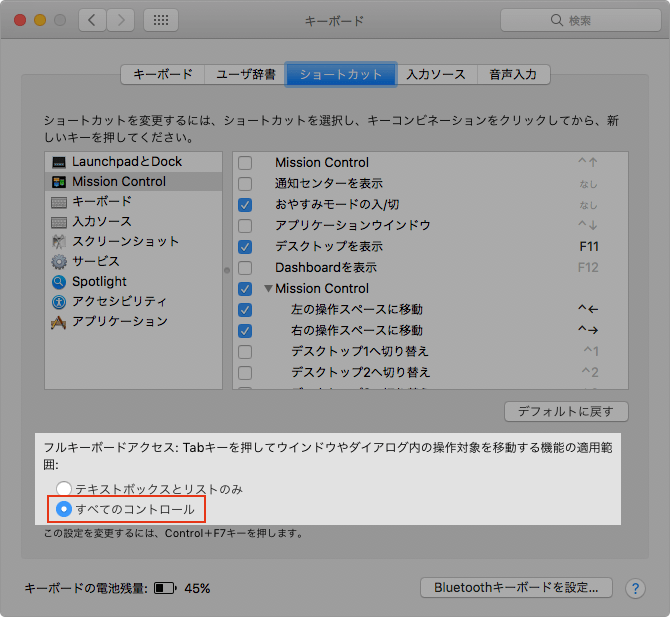Image resolution: width=670 pixels, height=617 pixels.
Task: Select the Mission Control category icon
Action: 59,182
